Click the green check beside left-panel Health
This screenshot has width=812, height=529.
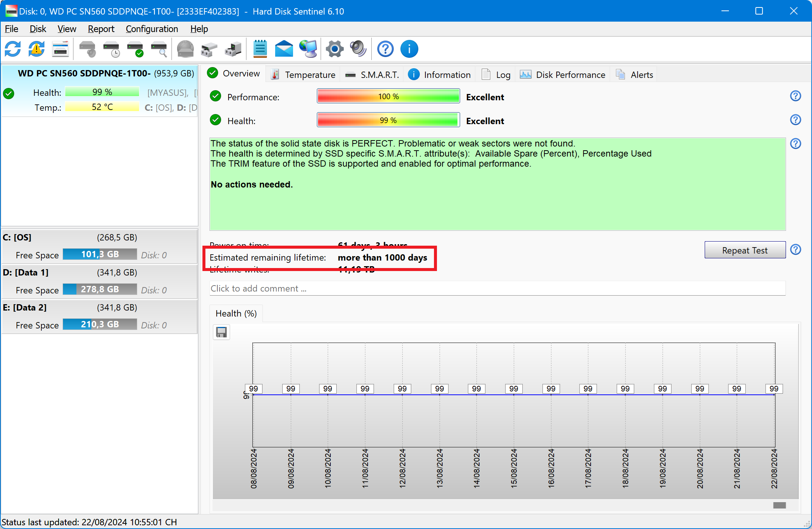(9, 93)
